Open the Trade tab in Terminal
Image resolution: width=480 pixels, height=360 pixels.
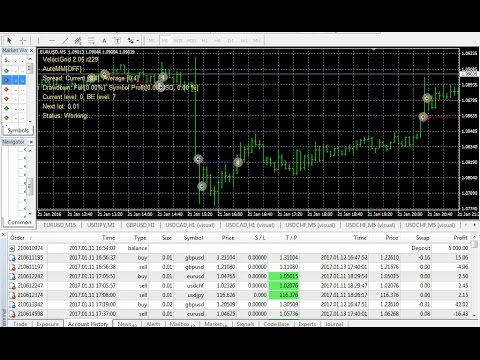pyautogui.click(x=20, y=324)
